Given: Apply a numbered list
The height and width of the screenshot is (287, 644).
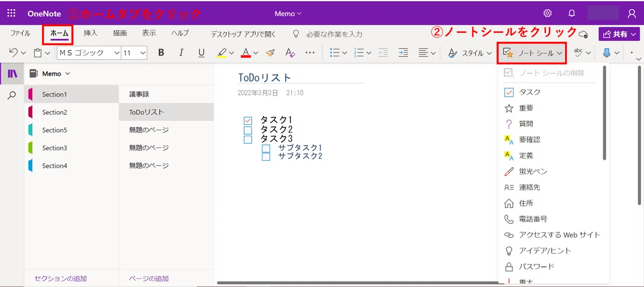Looking at the screenshot, I should pos(360,53).
